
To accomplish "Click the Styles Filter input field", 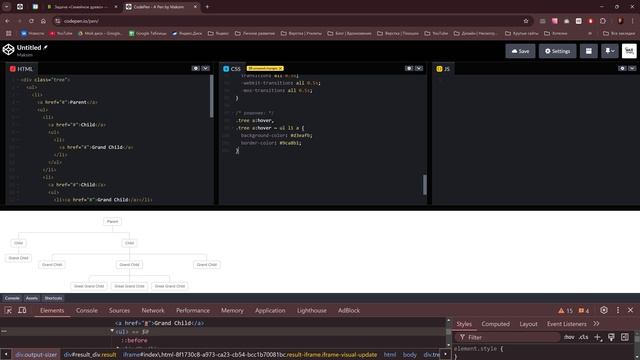I will click(x=508, y=337).
